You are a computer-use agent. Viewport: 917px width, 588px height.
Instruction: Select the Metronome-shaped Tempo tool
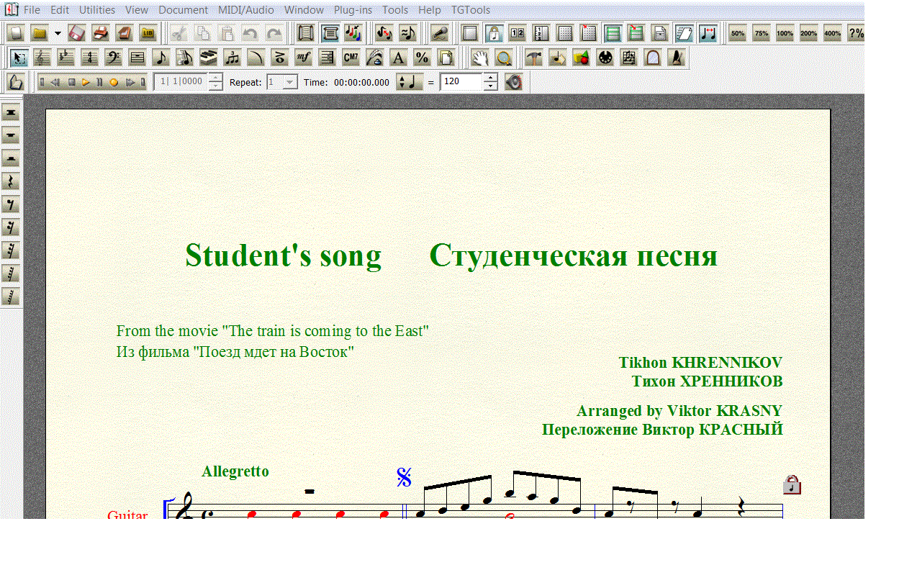coord(677,58)
